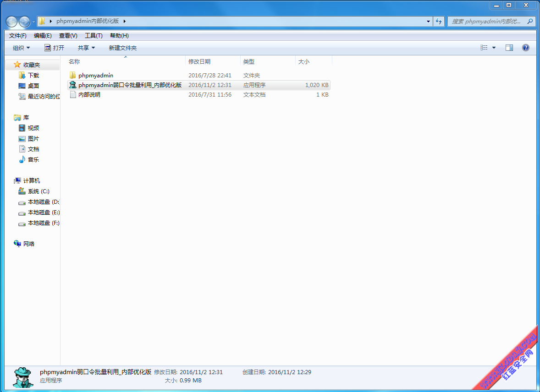Expand the view options dropdown arrow
The image size is (540, 392).
[494, 48]
